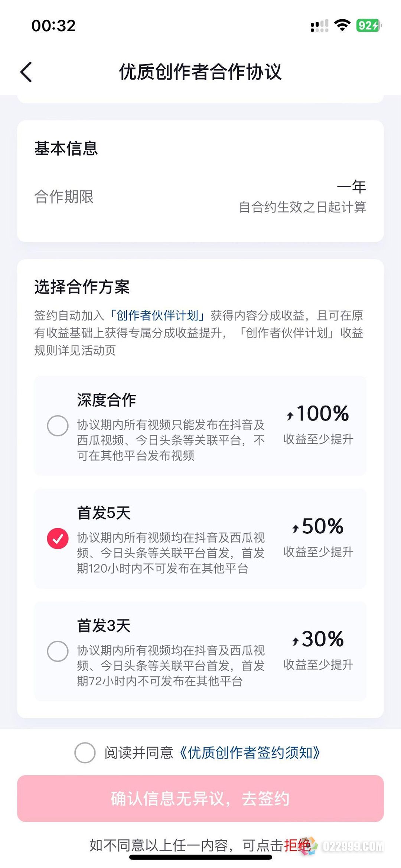Screen dimensions: 401x868
Task: Tap the cellular signal icon
Action: [319, 26]
